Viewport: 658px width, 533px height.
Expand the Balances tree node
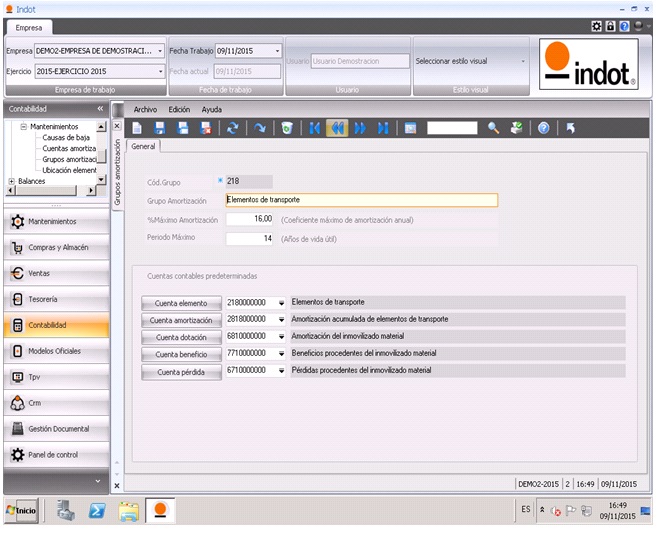point(11,181)
